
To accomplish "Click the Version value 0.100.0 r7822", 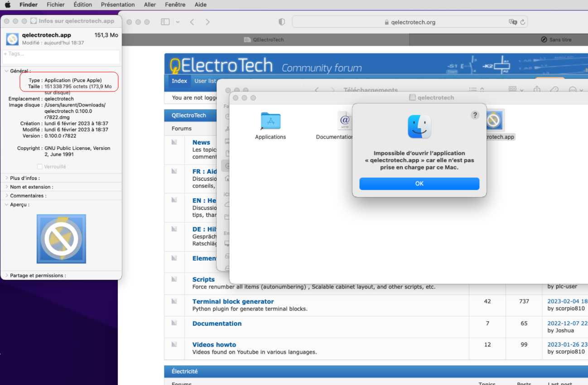I will click(x=60, y=136).
